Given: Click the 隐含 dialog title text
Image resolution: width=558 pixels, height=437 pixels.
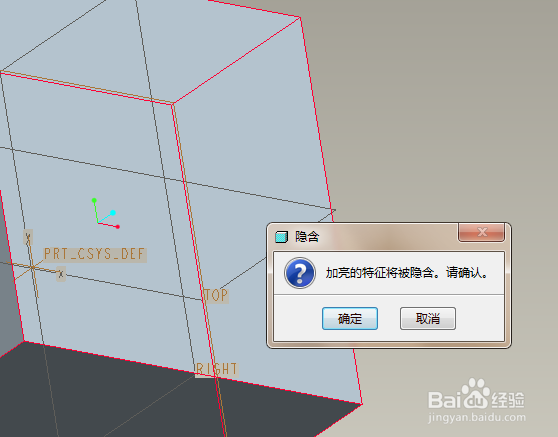Looking at the screenshot, I should [x=307, y=237].
